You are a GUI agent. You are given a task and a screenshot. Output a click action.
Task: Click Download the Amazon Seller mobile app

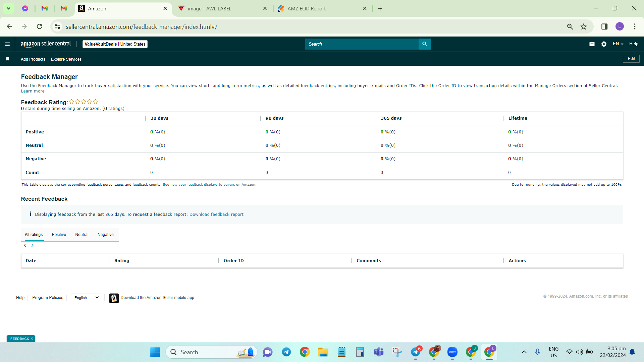pos(157,298)
